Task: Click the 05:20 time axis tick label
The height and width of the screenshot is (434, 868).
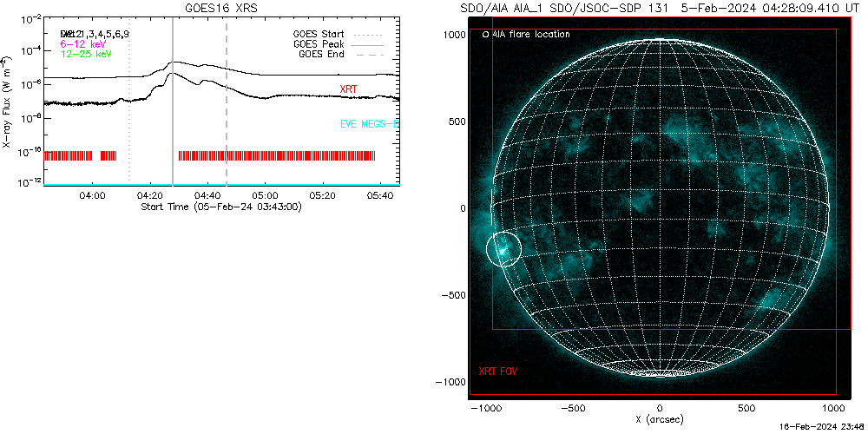Action: [322, 194]
